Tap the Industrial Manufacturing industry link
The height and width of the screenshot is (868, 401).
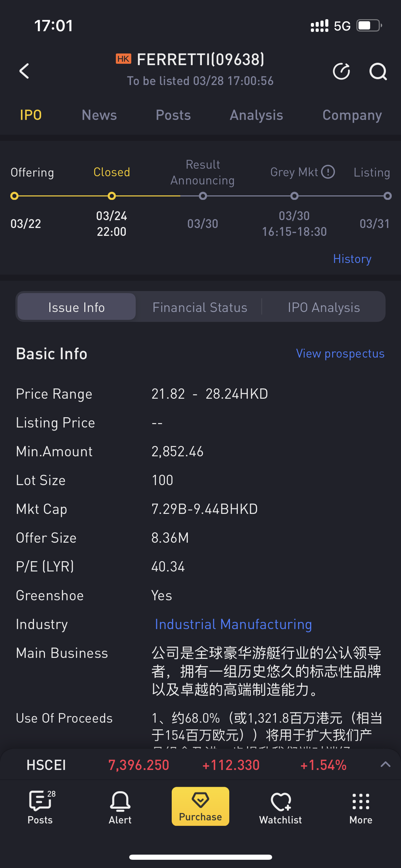coord(233,624)
